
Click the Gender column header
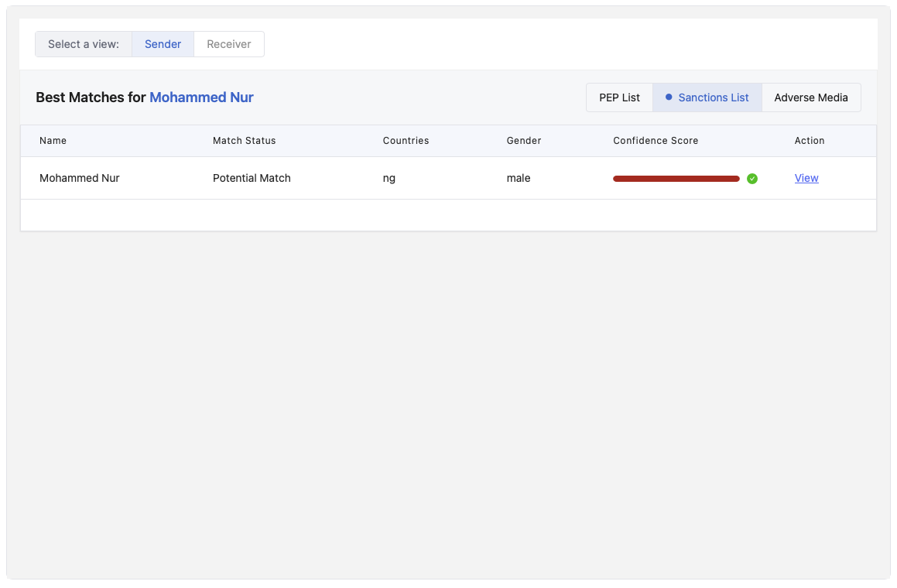pos(524,141)
